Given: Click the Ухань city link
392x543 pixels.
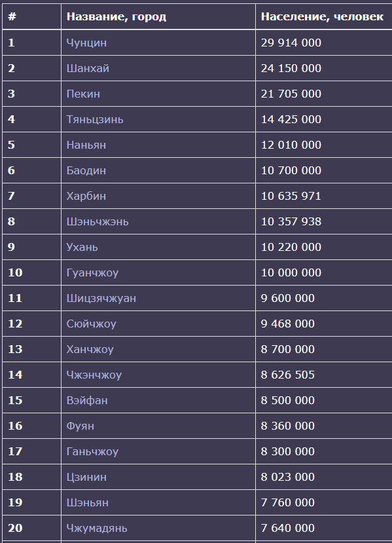Looking at the screenshot, I should tap(82, 247).
